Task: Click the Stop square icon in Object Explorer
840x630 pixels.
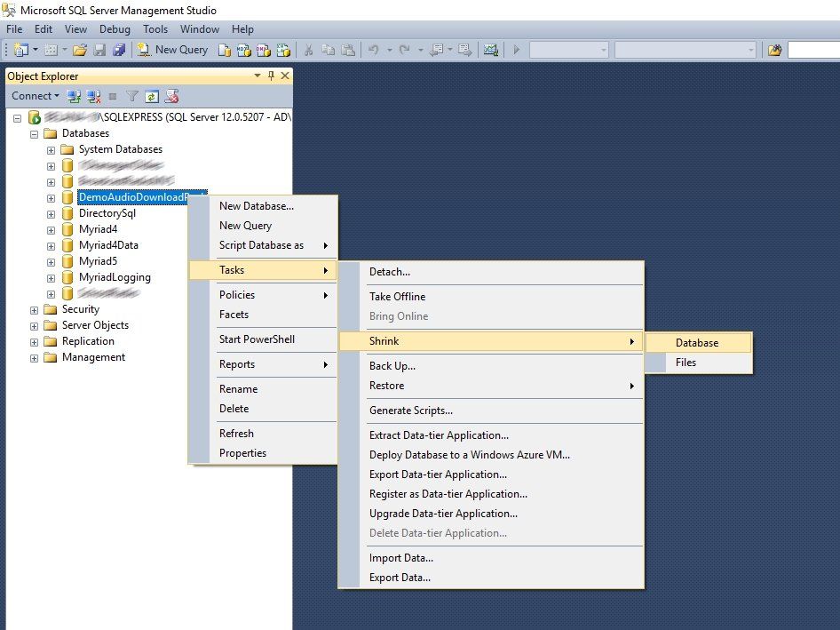Action: (x=113, y=97)
